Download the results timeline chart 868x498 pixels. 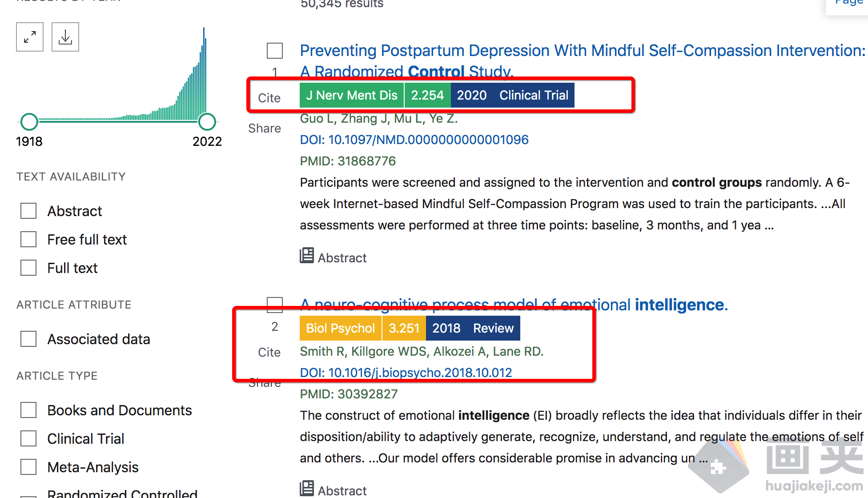[x=65, y=37]
